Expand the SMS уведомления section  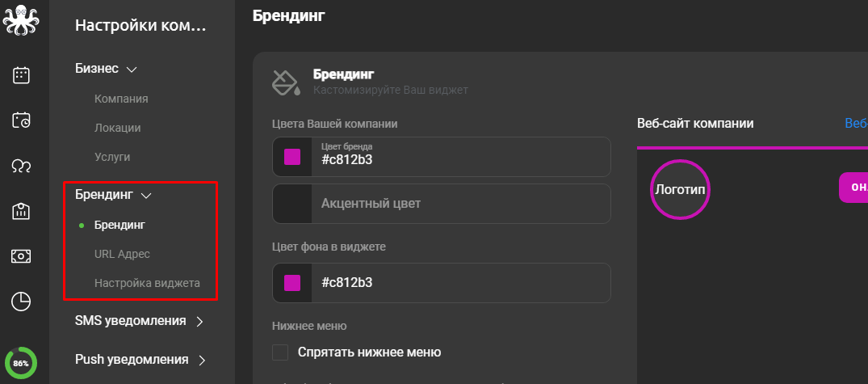tap(200, 322)
